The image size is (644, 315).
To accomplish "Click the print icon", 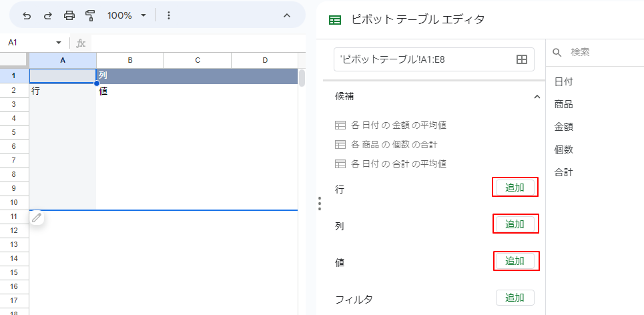I will coord(69,15).
